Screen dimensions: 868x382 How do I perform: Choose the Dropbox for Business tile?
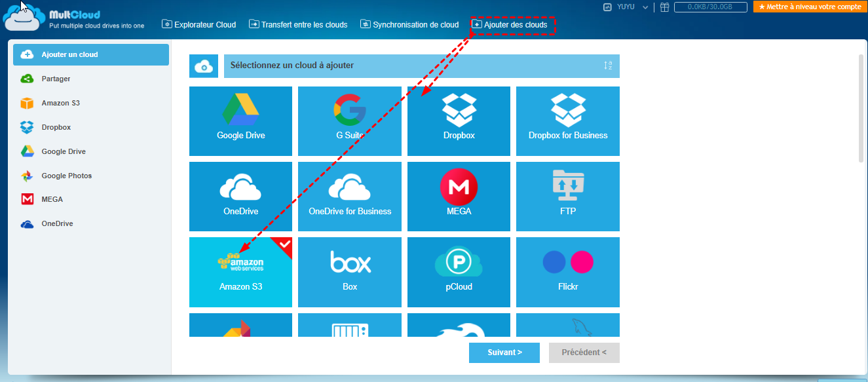pos(568,121)
